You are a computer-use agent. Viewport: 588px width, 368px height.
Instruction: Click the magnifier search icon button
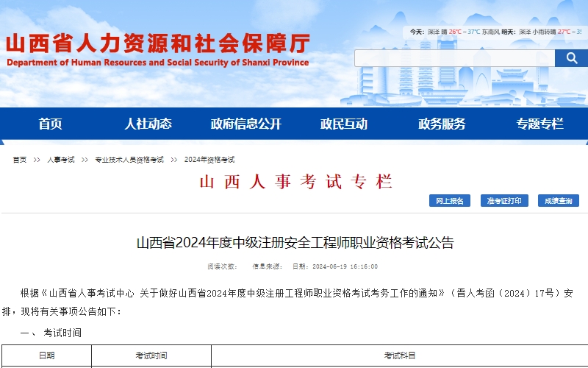tap(570, 58)
